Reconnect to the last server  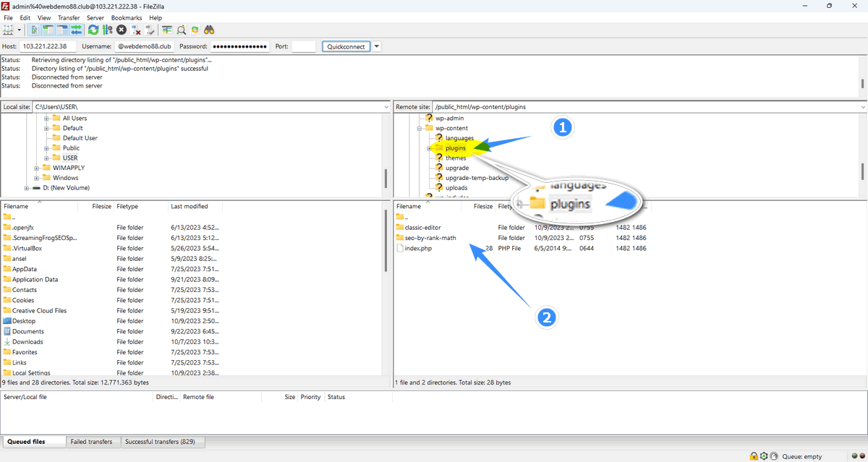tap(150, 30)
